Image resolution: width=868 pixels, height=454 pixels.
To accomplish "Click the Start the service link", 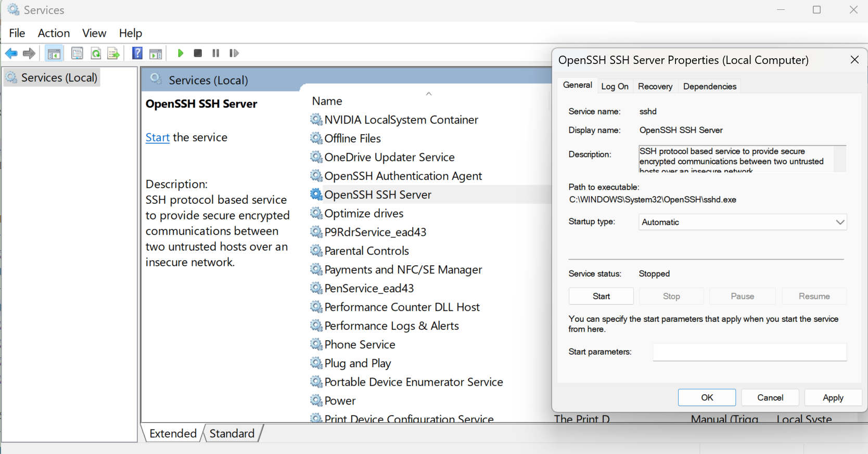I will (158, 137).
